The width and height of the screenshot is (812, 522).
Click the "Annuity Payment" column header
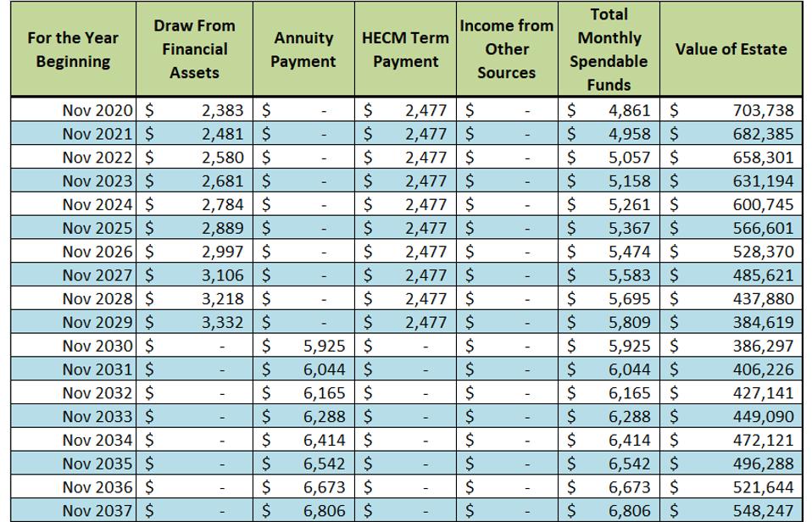(304, 49)
